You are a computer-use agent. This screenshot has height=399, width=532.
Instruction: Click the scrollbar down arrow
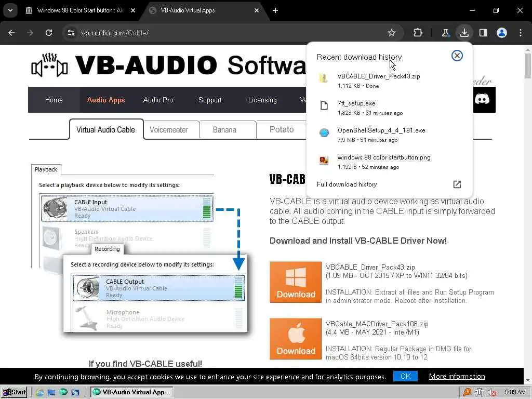pyautogui.click(x=528, y=380)
